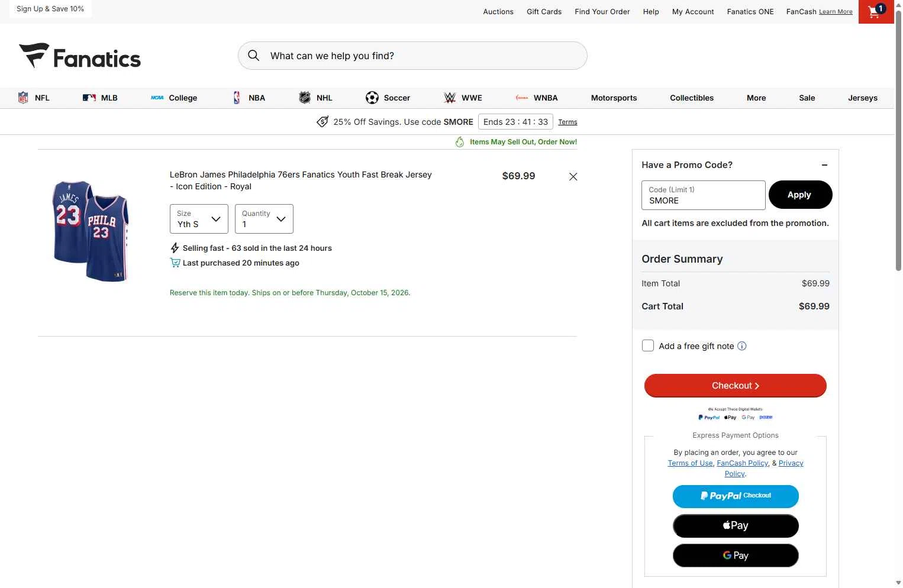Open the More menu
The width and height of the screenshot is (903, 588).
click(756, 98)
